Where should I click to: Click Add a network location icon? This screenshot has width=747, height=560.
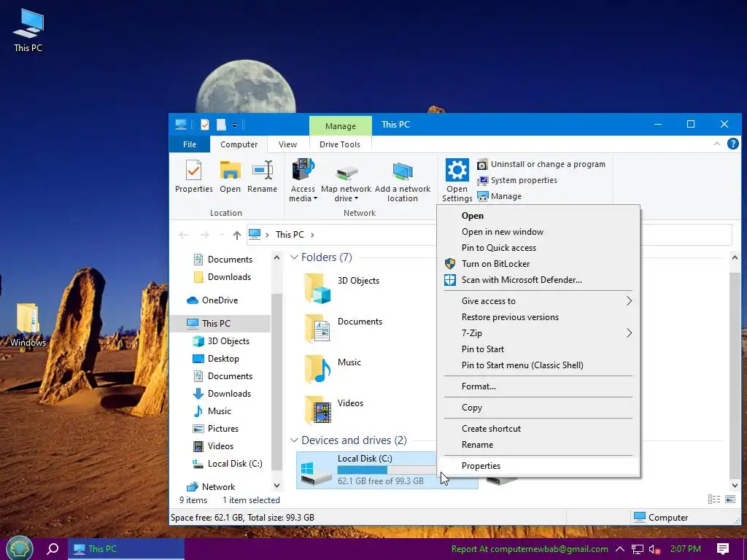(x=403, y=181)
